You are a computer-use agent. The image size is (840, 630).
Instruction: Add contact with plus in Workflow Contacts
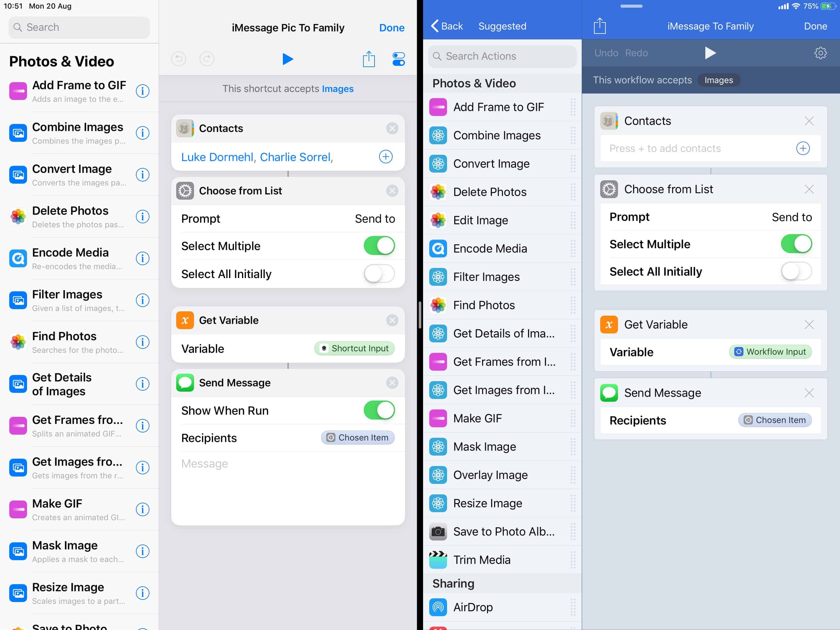click(x=802, y=148)
